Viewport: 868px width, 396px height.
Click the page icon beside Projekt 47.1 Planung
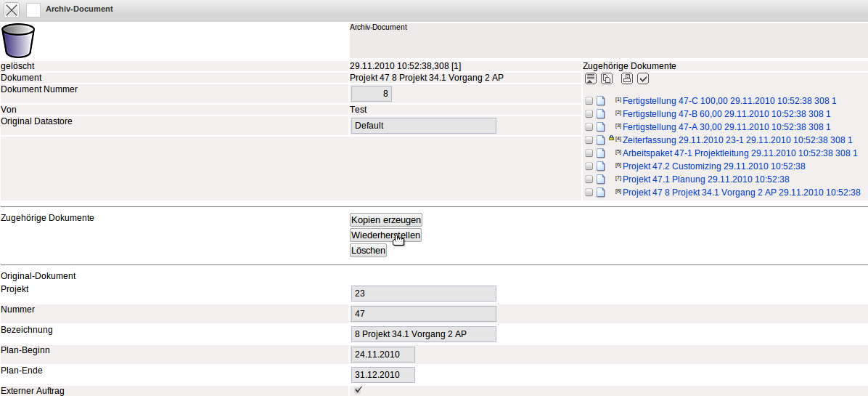tap(600, 179)
